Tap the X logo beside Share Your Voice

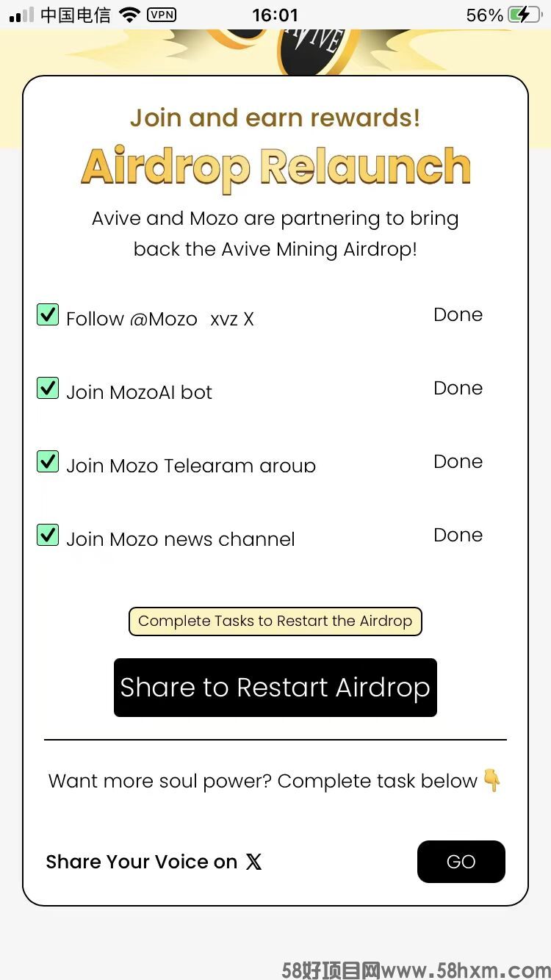(x=253, y=862)
